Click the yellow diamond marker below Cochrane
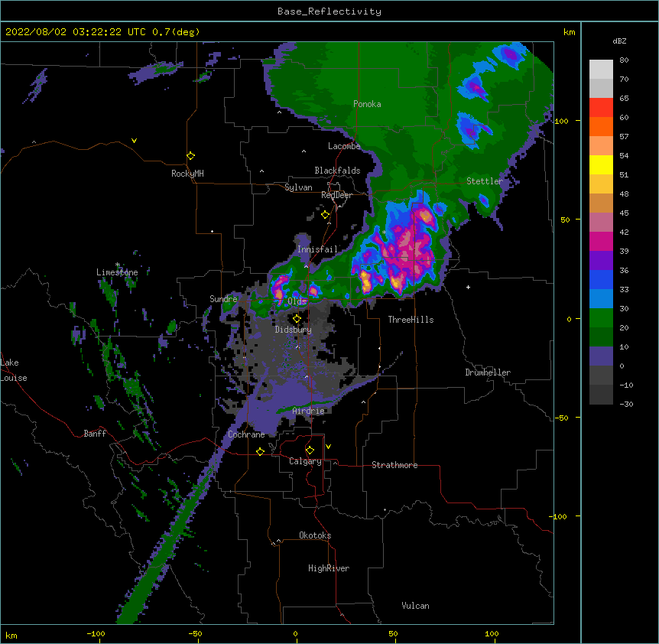This screenshot has height=644, width=659. 260,451
